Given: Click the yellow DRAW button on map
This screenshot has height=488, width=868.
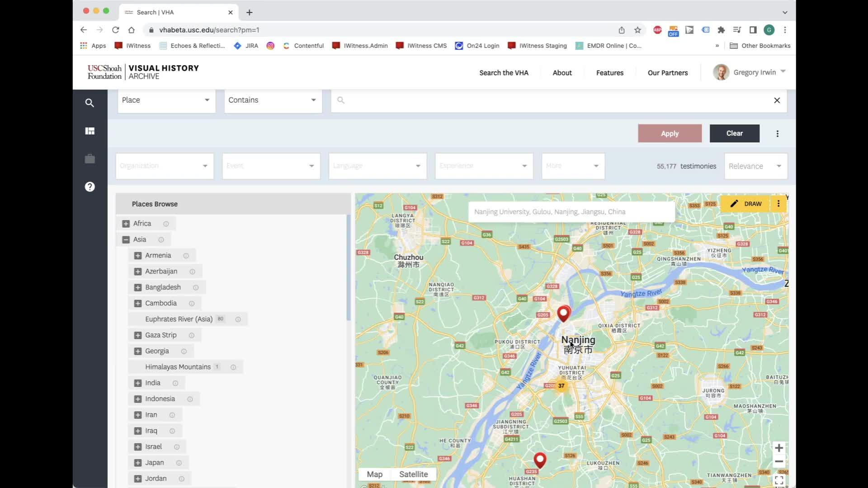Looking at the screenshot, I should point(745,204).
